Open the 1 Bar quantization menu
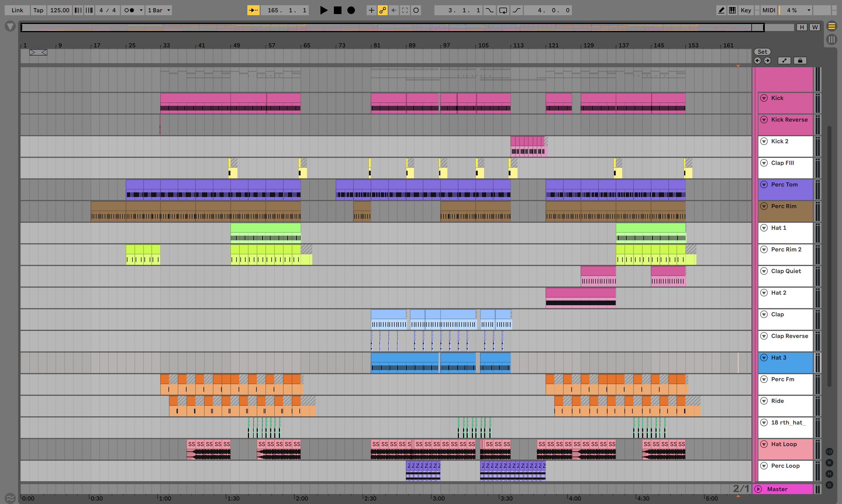The height and width of the screenshot is (504, 842). click(x=159, y=10)
